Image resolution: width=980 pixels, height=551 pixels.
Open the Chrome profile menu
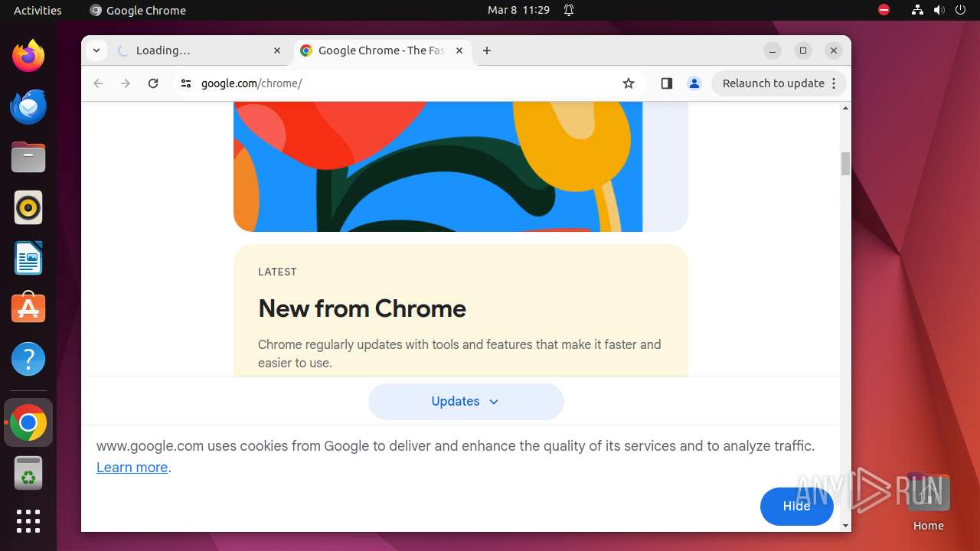694,83
